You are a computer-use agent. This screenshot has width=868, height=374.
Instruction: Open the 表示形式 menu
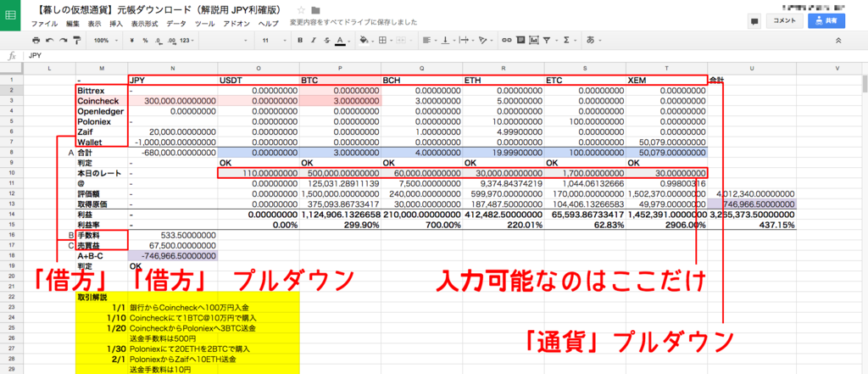(144, 24)
